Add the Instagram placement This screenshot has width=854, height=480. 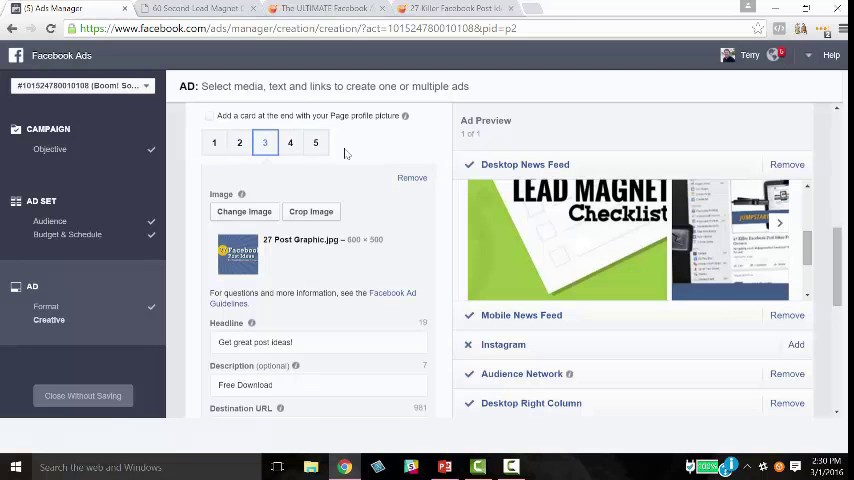pos(796,345)
